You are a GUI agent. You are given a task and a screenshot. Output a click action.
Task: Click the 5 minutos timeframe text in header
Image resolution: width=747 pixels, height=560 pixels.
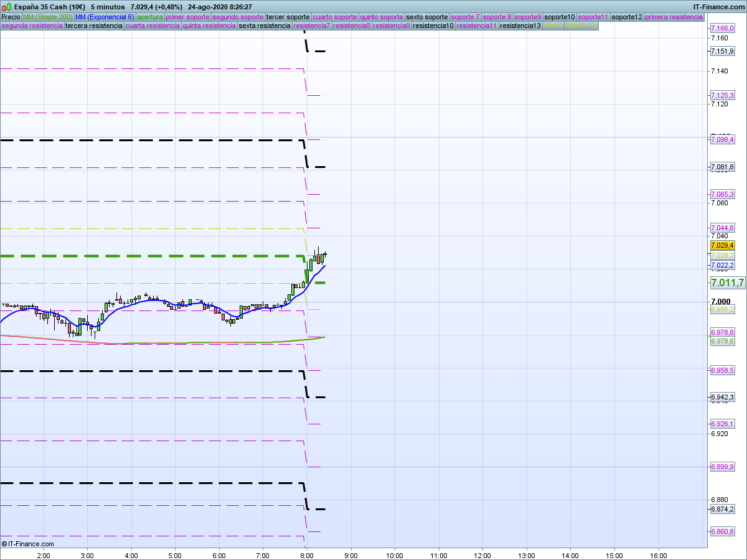108,7
